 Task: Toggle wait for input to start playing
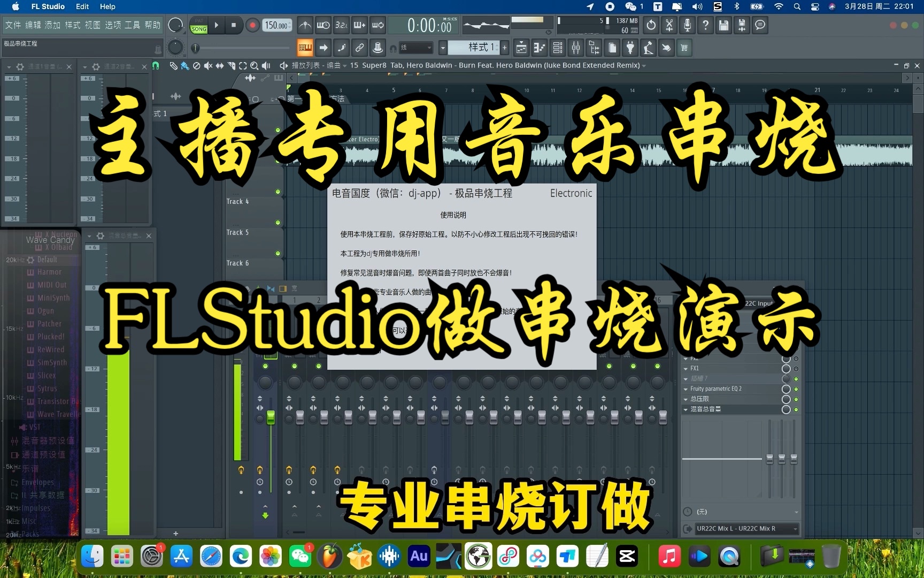(x=324, y=25)
